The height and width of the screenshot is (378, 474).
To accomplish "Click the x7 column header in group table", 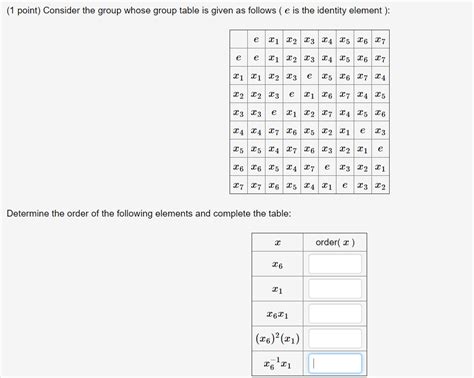I will point(380,40).
